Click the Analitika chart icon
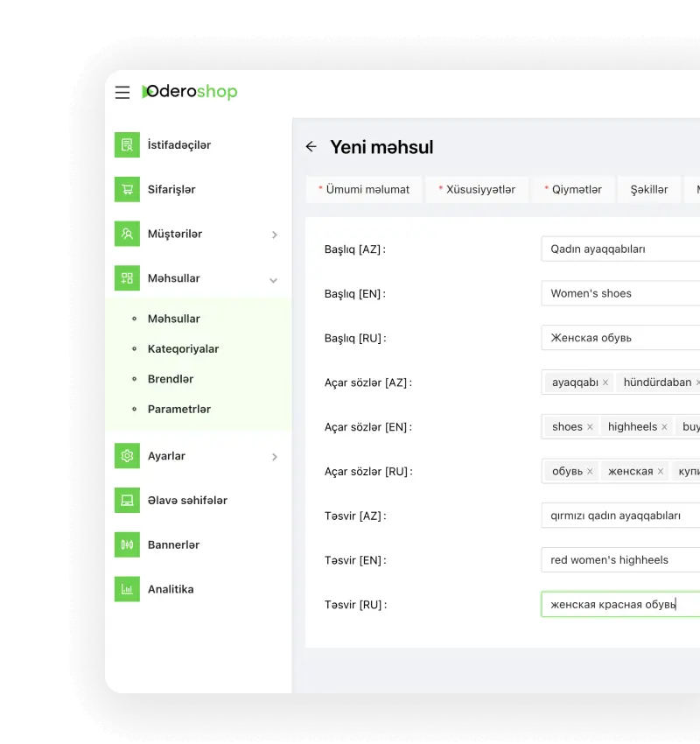This screenshot has width=700, height=744. pos(127,590)
